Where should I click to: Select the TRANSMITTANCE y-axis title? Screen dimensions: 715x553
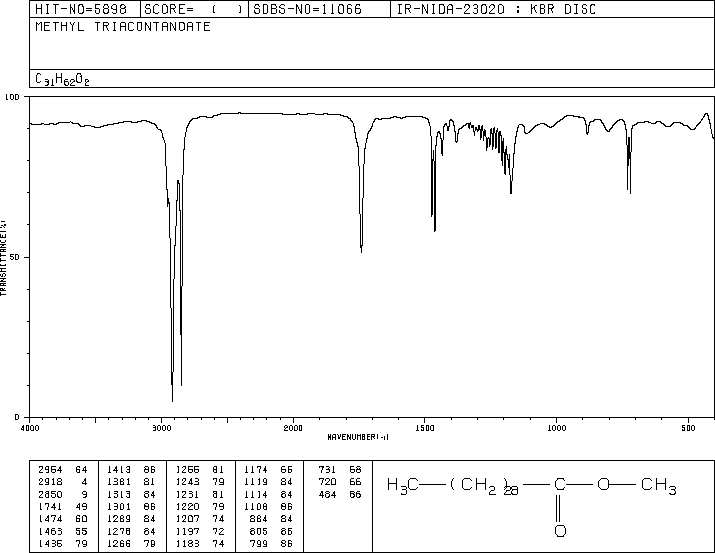pos(3,258)
